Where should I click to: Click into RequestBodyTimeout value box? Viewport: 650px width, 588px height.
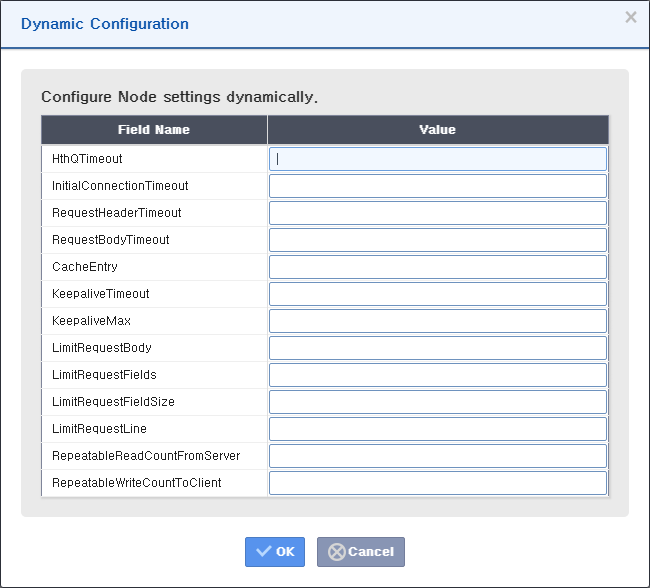coord(438,240)
